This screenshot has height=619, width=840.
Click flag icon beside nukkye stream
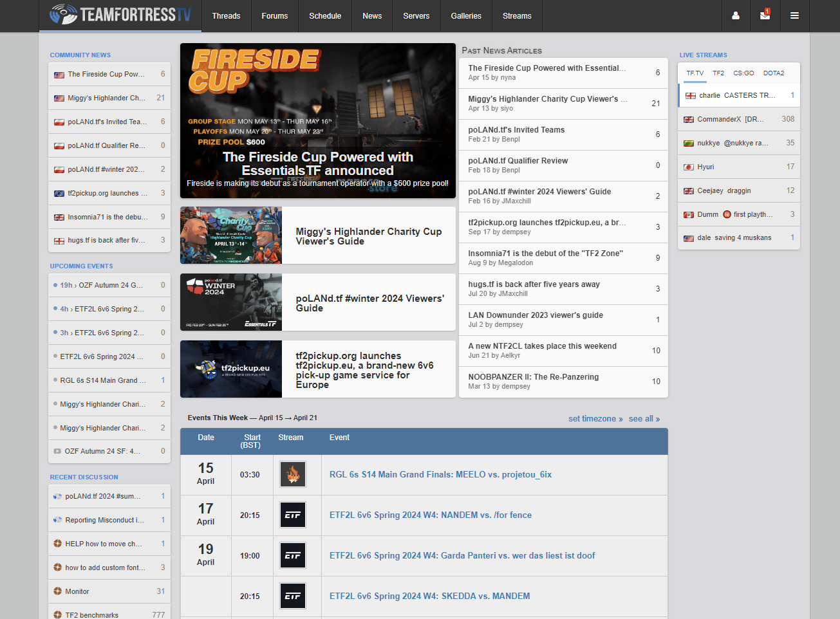pyautogui.click(x=689, y=143)
